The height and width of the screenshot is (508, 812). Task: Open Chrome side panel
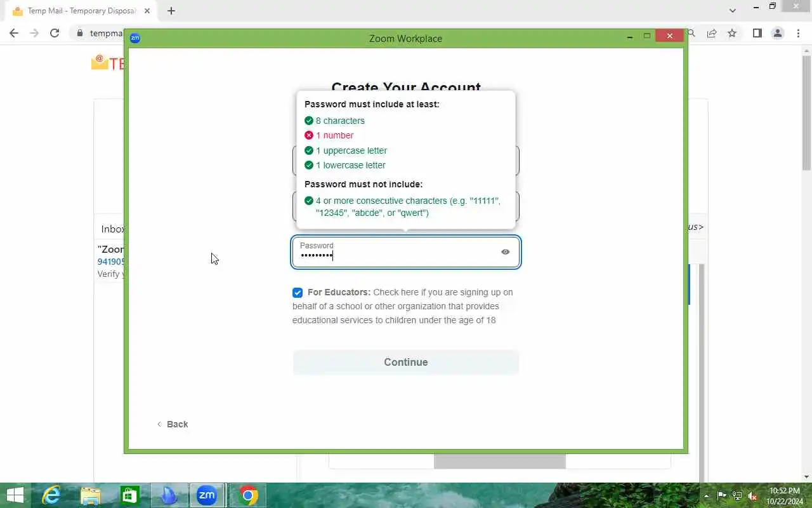pyautogui.click(x=757, y=33)
